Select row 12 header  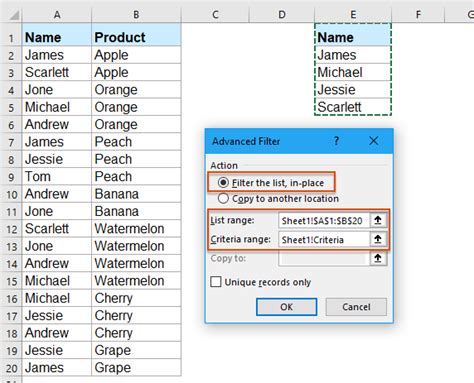(11, 229)
